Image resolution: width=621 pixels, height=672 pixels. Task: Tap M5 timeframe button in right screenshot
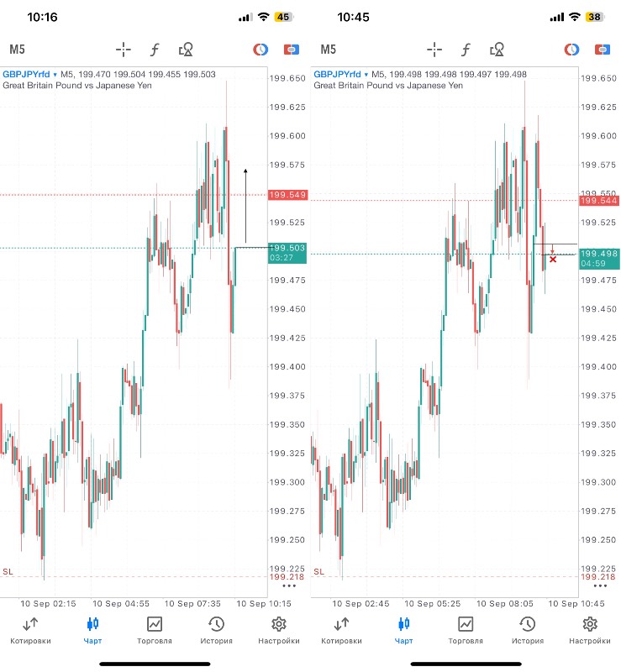(x=328, y=50)
